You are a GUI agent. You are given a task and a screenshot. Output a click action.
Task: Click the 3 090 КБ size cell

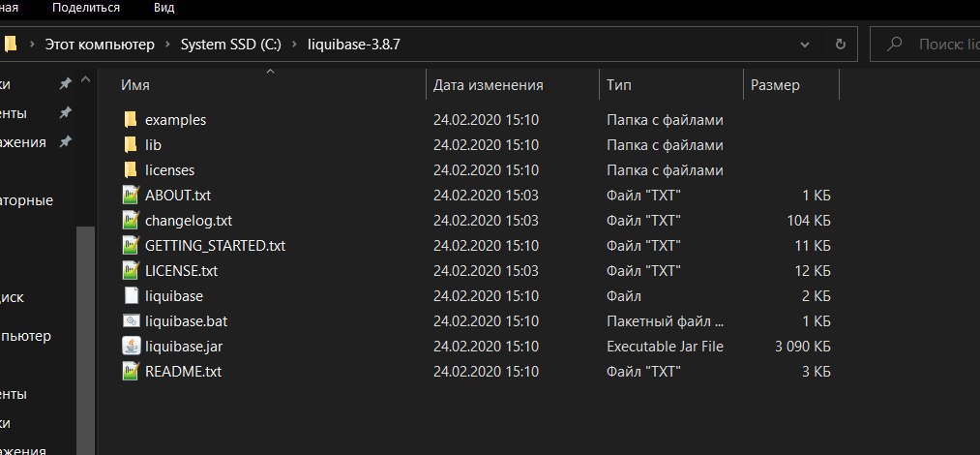click(x=803, y=347)
